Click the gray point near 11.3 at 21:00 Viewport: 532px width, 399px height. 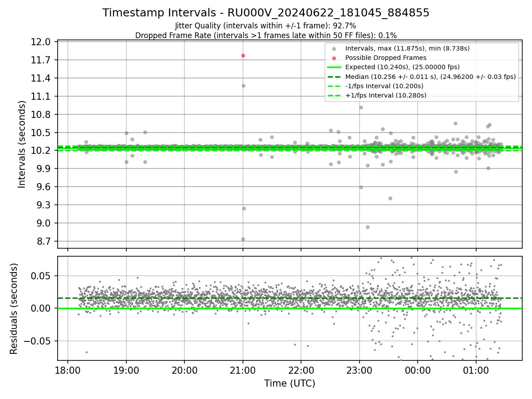coord(243,86)
